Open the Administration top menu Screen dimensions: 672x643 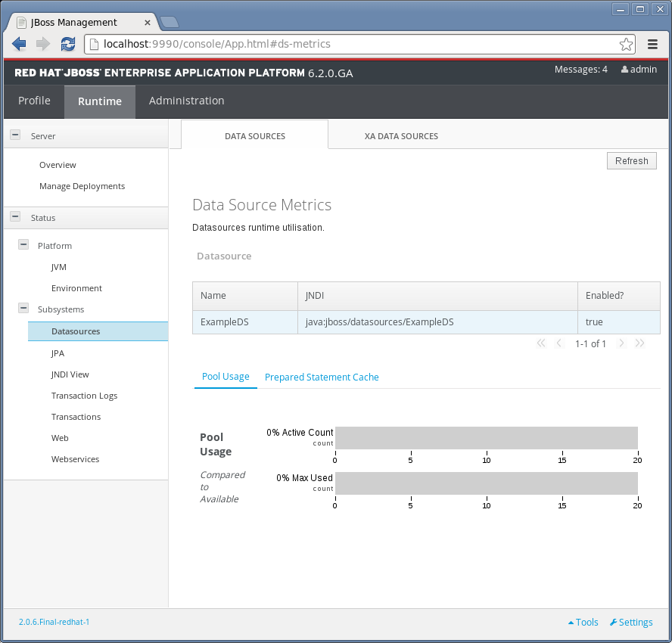point(186,101)
